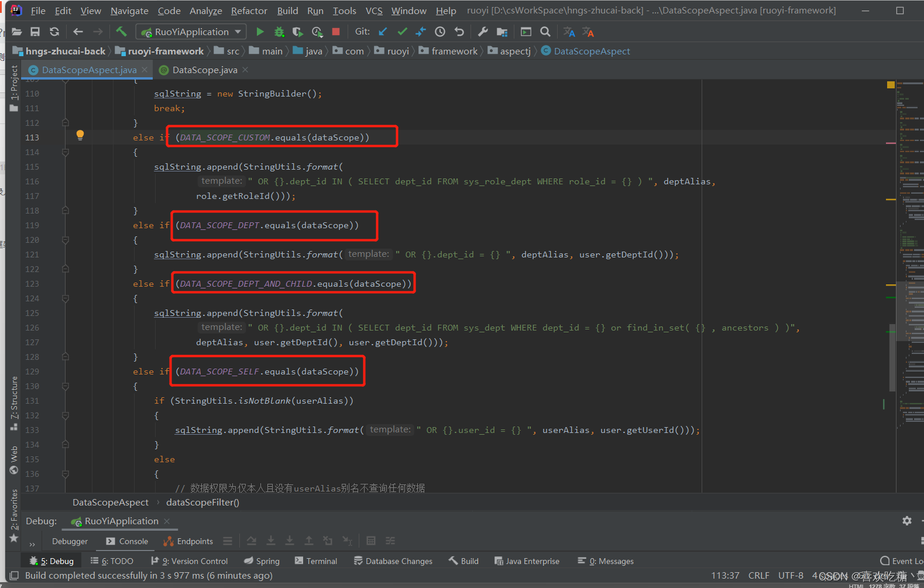The image size is (924, 588).
Task: Open the Endpoints tab
Action: click(188, 541)
